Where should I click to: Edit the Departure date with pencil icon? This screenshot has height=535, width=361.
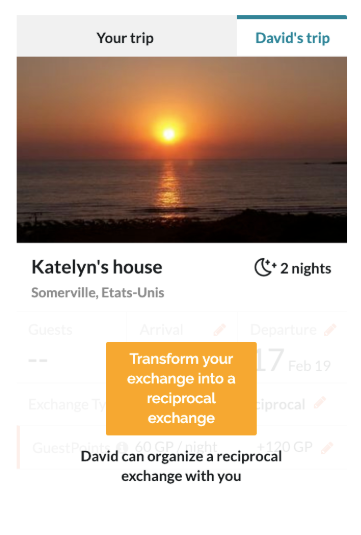click(330, 330)
